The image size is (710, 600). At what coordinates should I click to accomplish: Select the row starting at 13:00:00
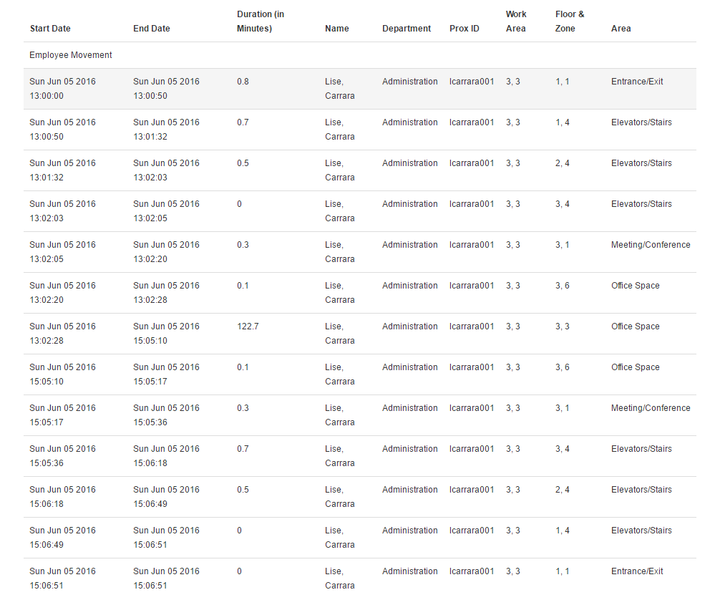coord(360,89)
